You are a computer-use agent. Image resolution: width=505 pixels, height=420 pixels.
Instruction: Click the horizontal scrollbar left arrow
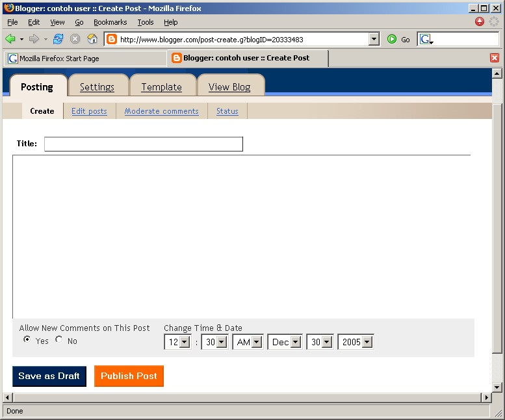[7, 397]
